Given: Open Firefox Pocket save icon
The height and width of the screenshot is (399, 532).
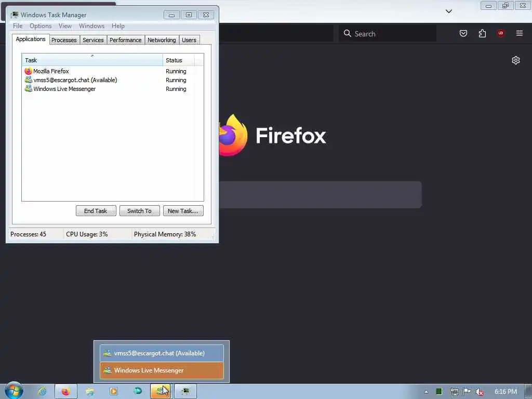Looking at the screenshot, I should tap(463, 33).
